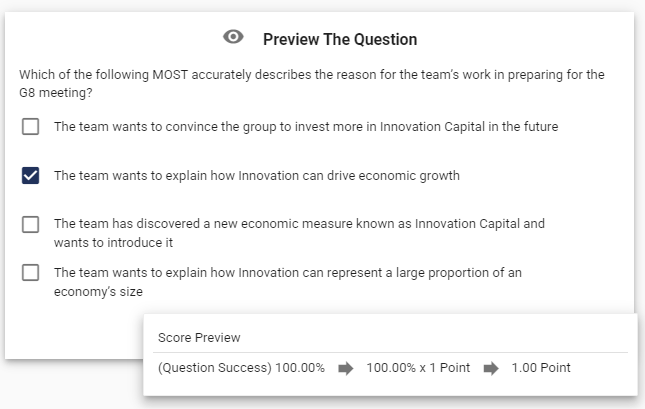Image resolution: width=645 pixels, height=409 pixels.
Task: Tick the 'discovered a new economic measure' checkbox
Action: click(x=30, y=225)
